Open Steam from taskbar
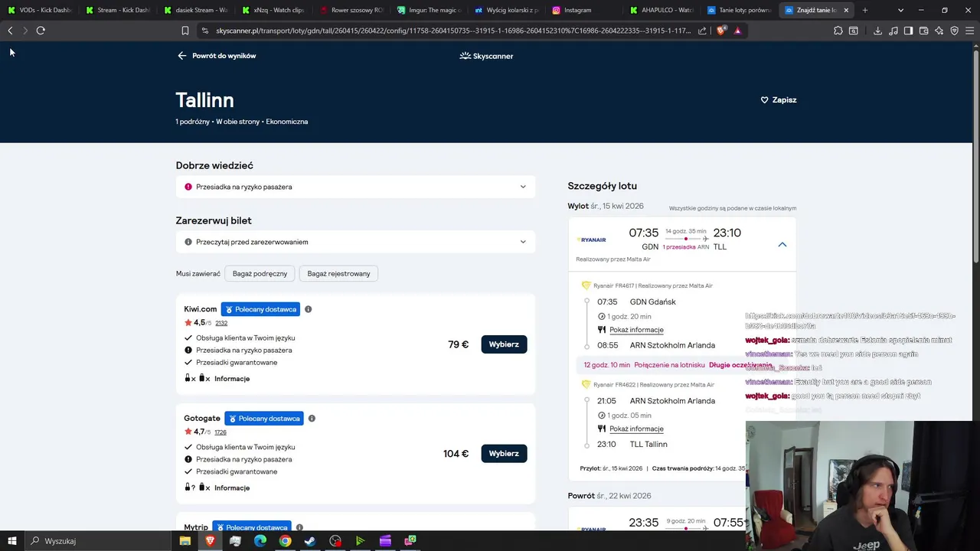Image resolution: width=980 pixels, height=551 pixels. coord(310,541)
